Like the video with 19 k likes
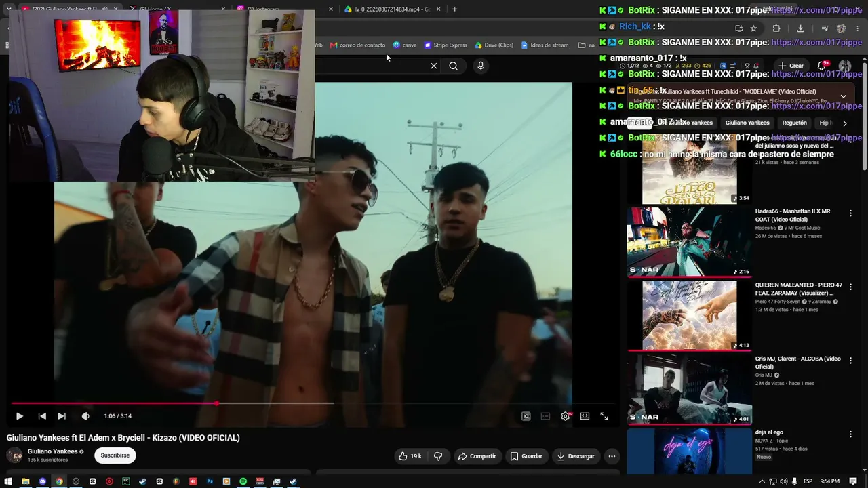Viewport: 868px width, 488px height. [410, 456]
